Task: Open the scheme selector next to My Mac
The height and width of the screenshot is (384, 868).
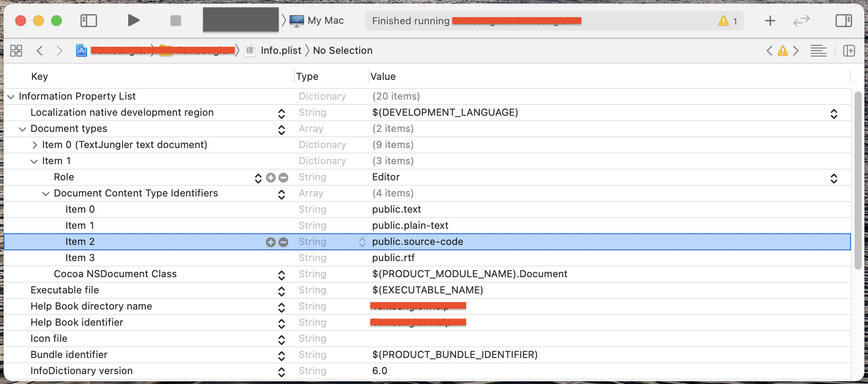Action: (241, 20)
